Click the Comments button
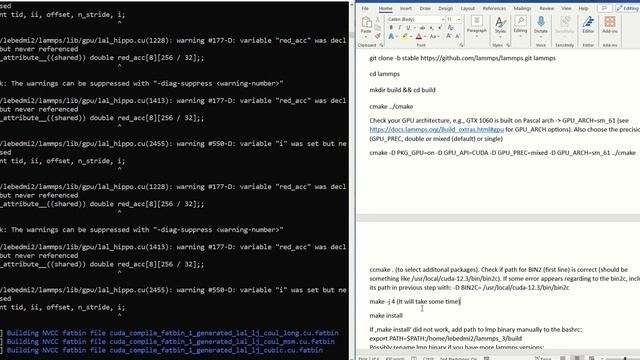640x360 pixels. (604, 8)
